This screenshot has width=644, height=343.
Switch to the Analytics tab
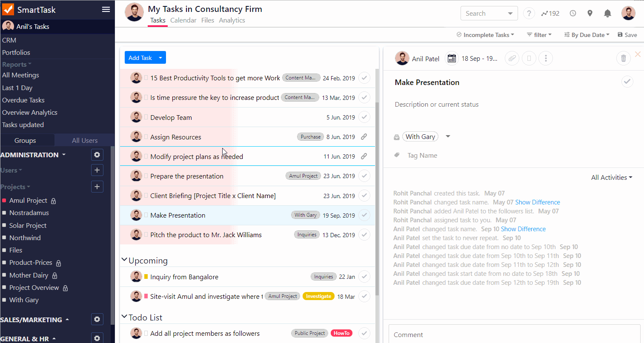232,20
